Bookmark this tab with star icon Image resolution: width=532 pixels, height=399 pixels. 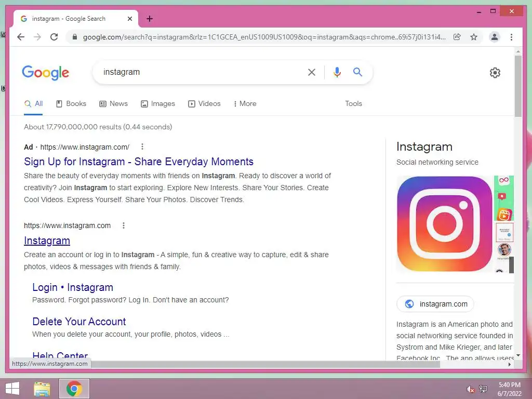[x=474, y=37]
